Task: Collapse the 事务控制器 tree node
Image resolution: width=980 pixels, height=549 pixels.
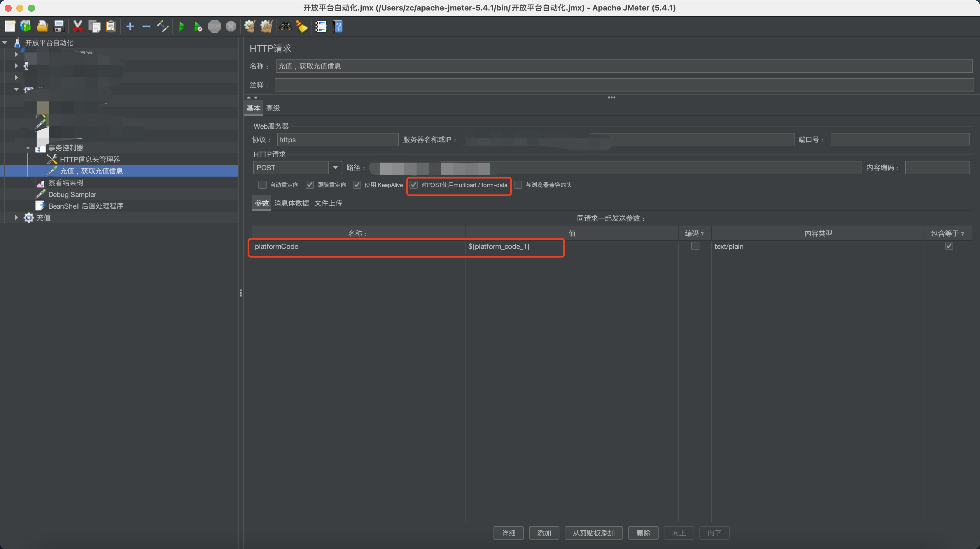Action: point(28,148)
